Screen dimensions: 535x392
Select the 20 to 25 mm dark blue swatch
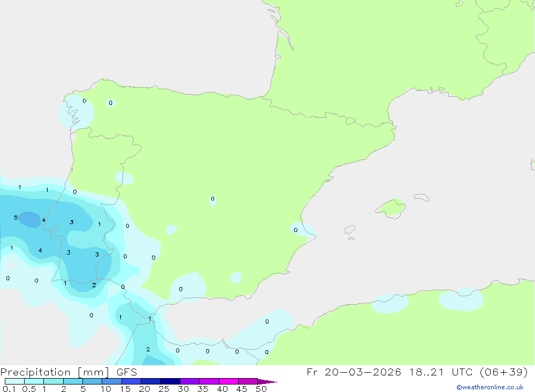(x=151, y=381)
